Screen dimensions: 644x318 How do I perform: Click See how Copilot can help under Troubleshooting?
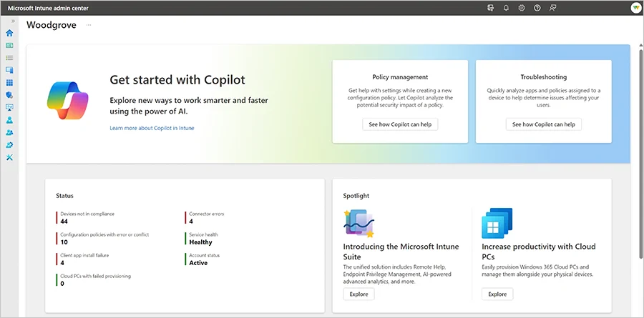coord(543,124)
